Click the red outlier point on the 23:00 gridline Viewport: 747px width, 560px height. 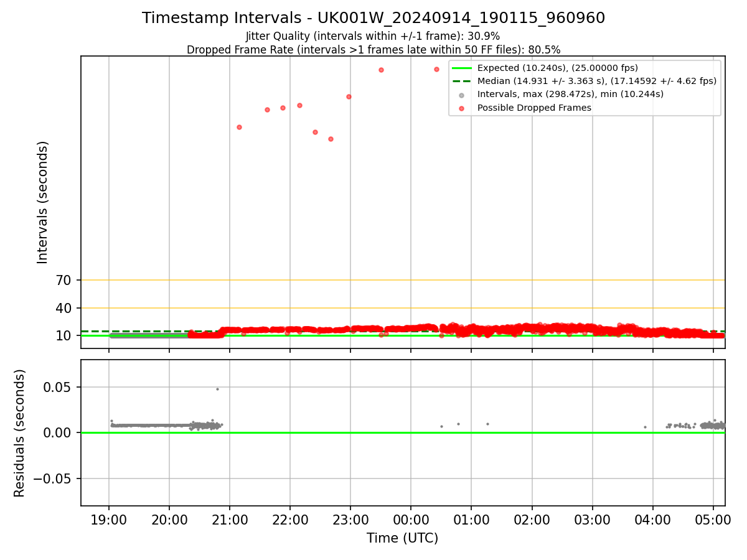(x=349, y=96)
